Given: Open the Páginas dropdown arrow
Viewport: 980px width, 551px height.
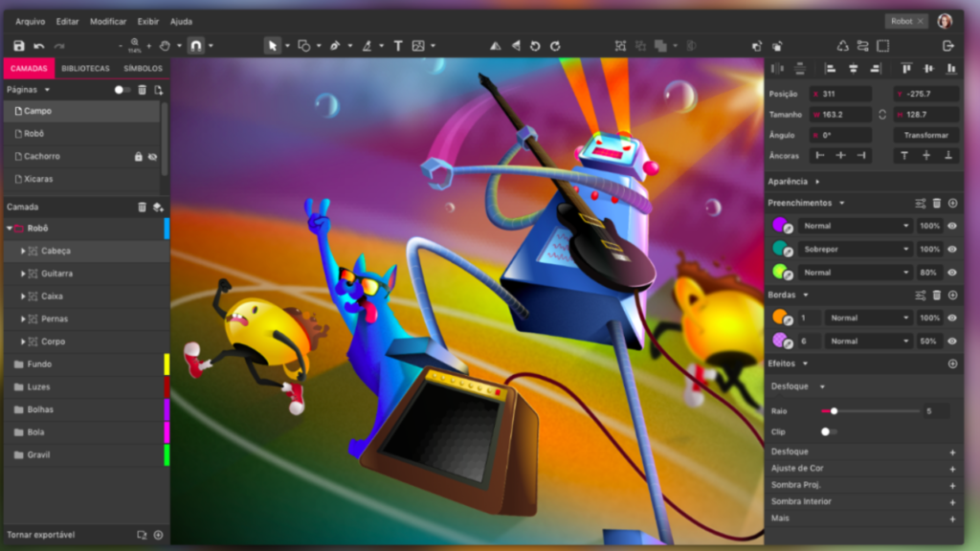Looking at the screenshot, I should (x=48, y=90).
